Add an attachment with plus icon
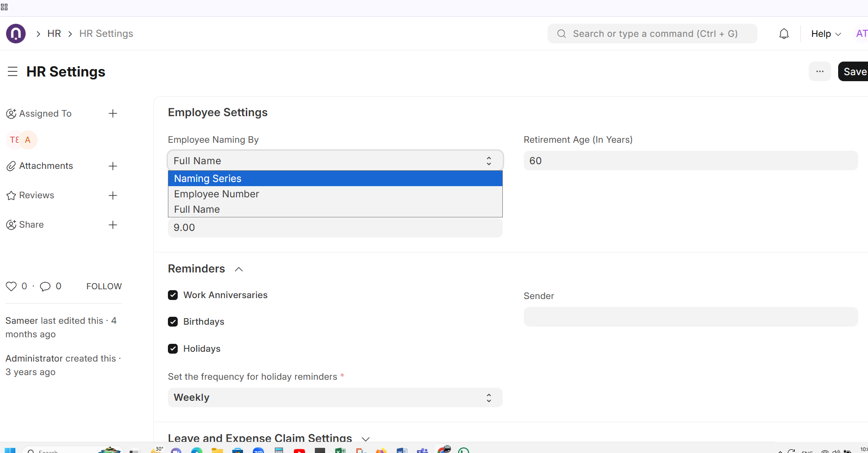This screenshot has width=868, height=453. click(113, 166)
